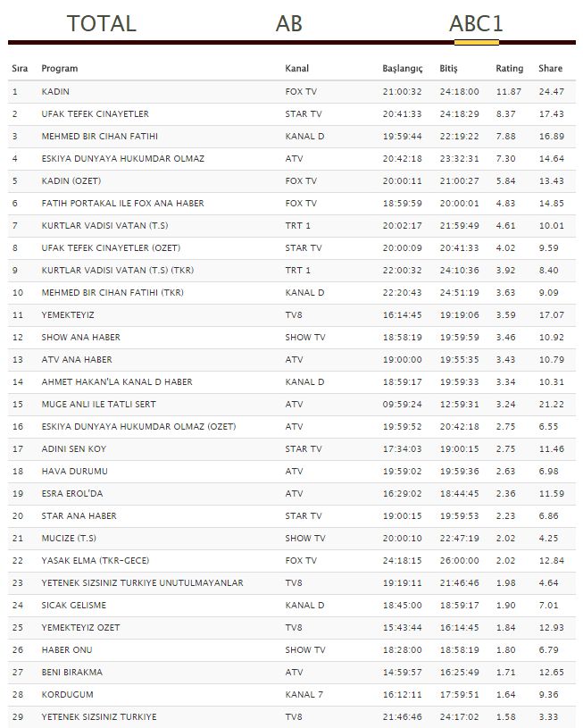Viewport: 583px width, 728px height.
Task: Click KANAL 7 channel cell
Action: (304, 694)
